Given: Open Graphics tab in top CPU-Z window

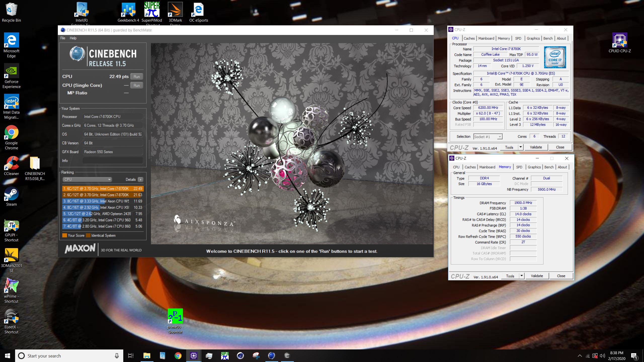Looking at the screenshot, I should pos(533,38).
